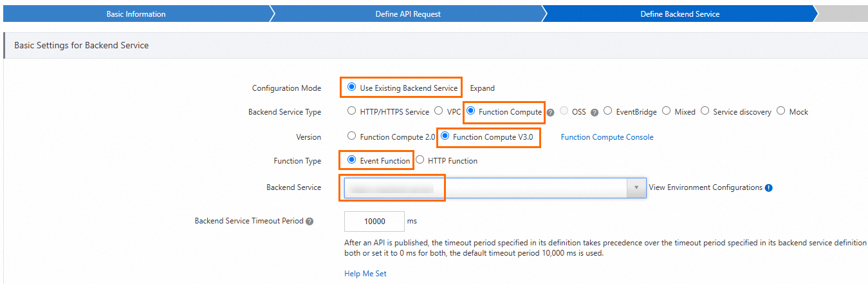
Task: Select the Mock backend service type
Action: tap(780, 111)
